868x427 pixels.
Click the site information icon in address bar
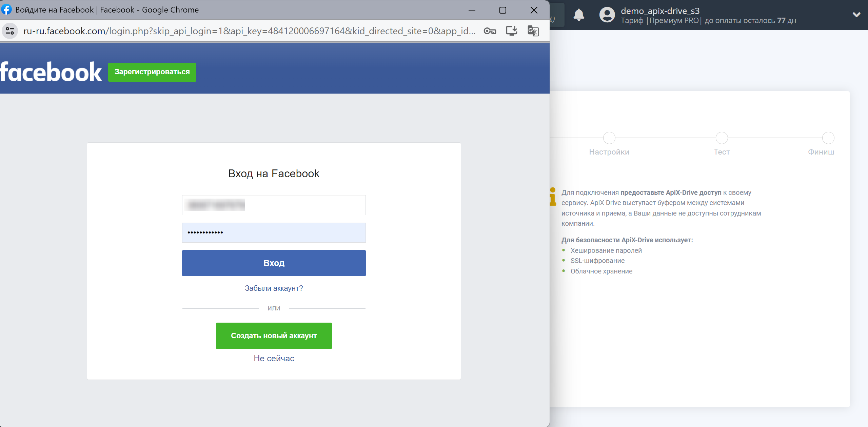click(x=10, y=31)
